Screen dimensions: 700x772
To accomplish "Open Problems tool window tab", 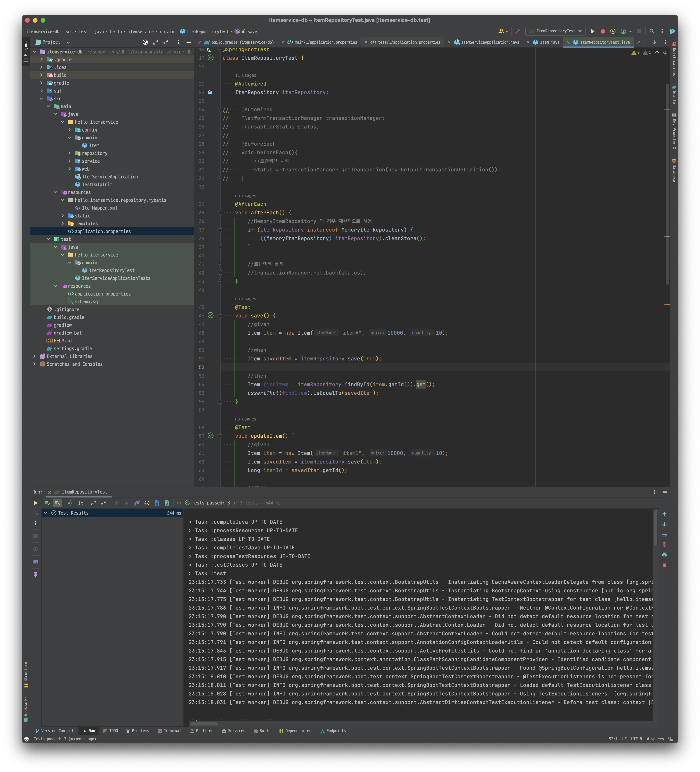I will click(x=137, y=731).
